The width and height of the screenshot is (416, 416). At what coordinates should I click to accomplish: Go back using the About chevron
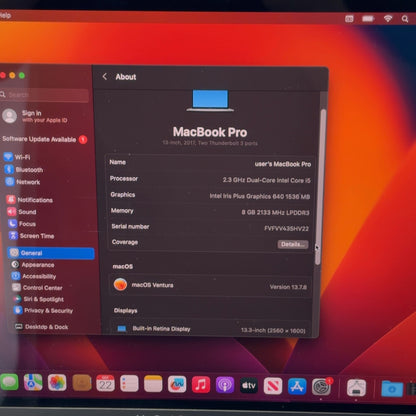pyautogui.click(x=105, y=76)
